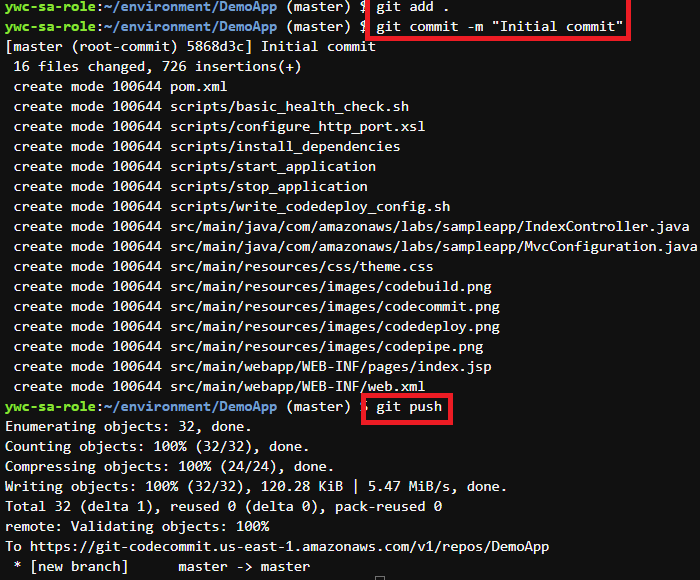Image resolution: width=700 pixels, height=580 pixels.
Task: Click src/main/resources/css/theme.css path
Action: (x=301, y=267)
